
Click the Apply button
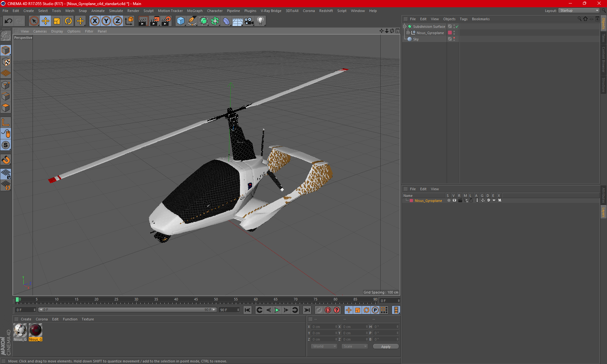(386, 346)
